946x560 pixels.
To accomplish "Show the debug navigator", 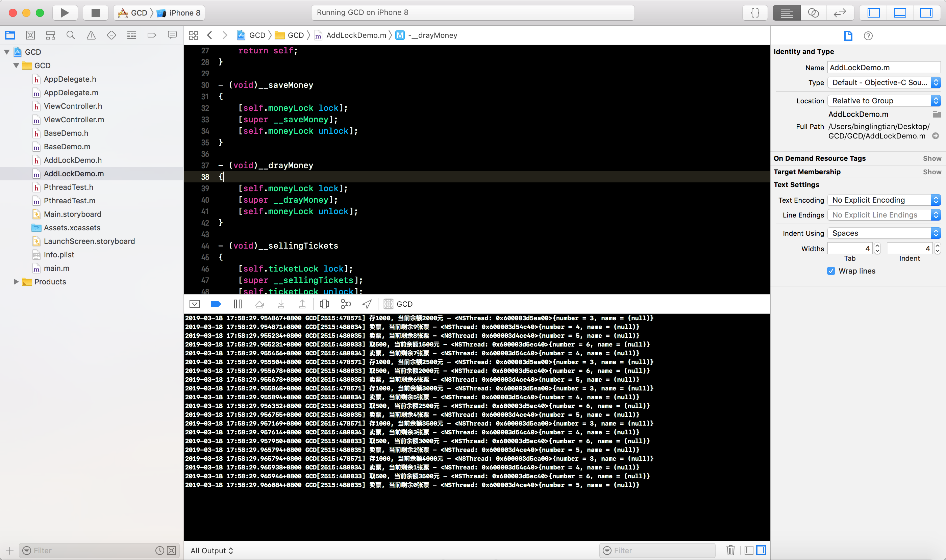I will (x=132, y=35).
